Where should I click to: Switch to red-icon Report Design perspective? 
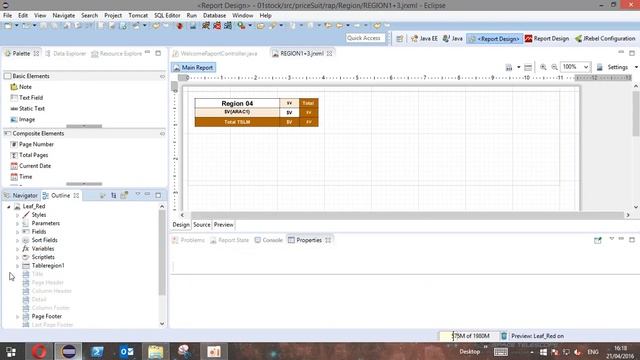547,38
